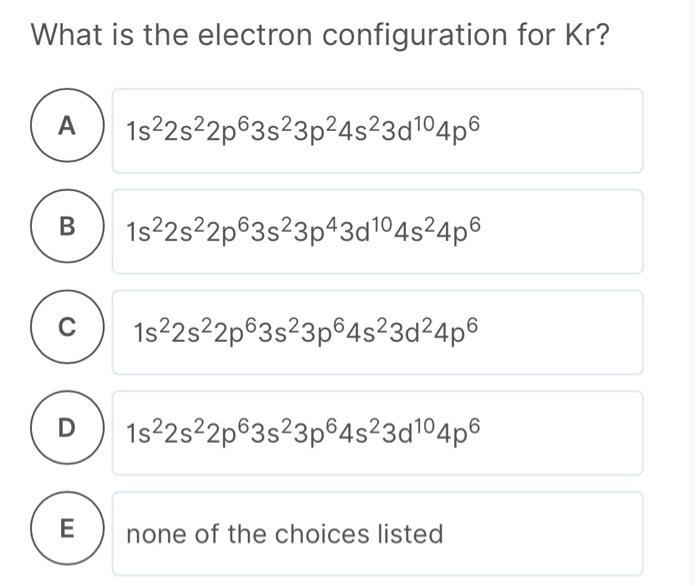700x586 pixels.
Task: Click the letter E inside its circle
Action: pyautogui.click(x=67, y=530)
